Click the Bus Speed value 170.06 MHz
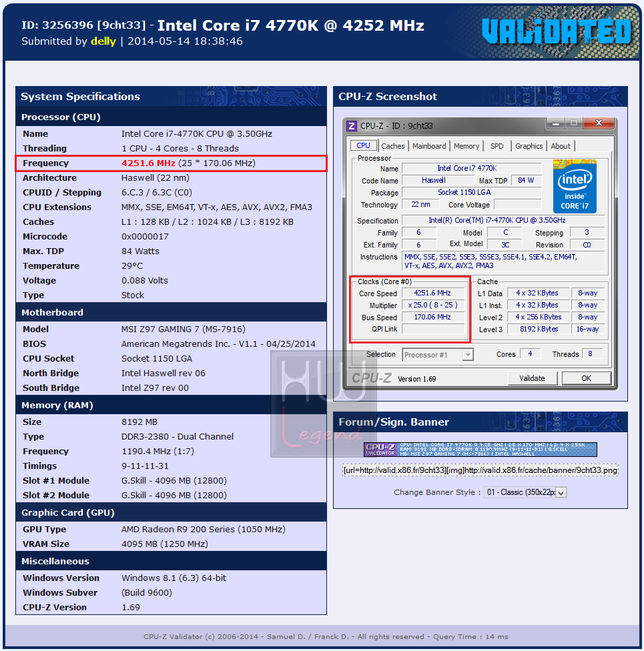The image size is (644, 651). [432, 317]
